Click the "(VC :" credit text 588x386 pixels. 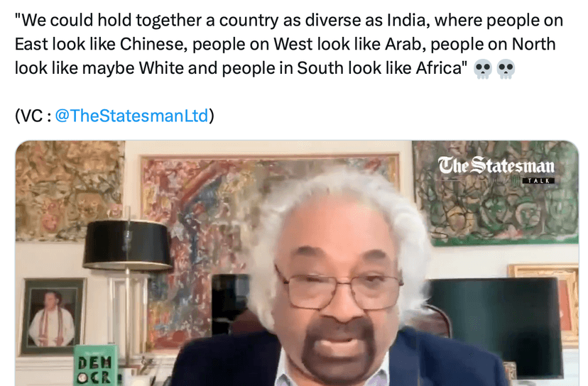pos(33,116)
